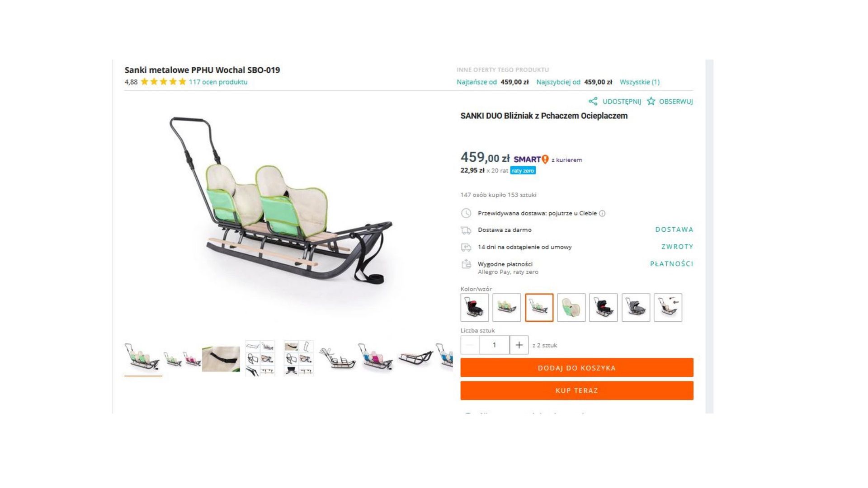This screenshot has height=488, width=868.
Task: Click the clock icon for expected delivery
Action: pyautogui.click(x=466, y=213)
